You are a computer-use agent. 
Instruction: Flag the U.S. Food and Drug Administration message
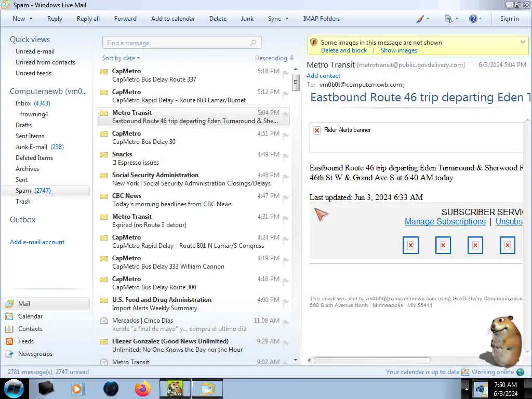pyautogui.click(x=286, y=301)
